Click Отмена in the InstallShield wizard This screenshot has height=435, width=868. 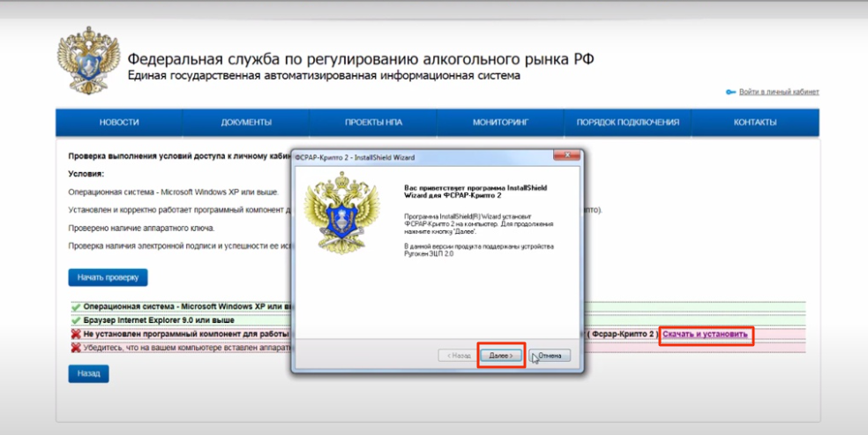point(550,356)
